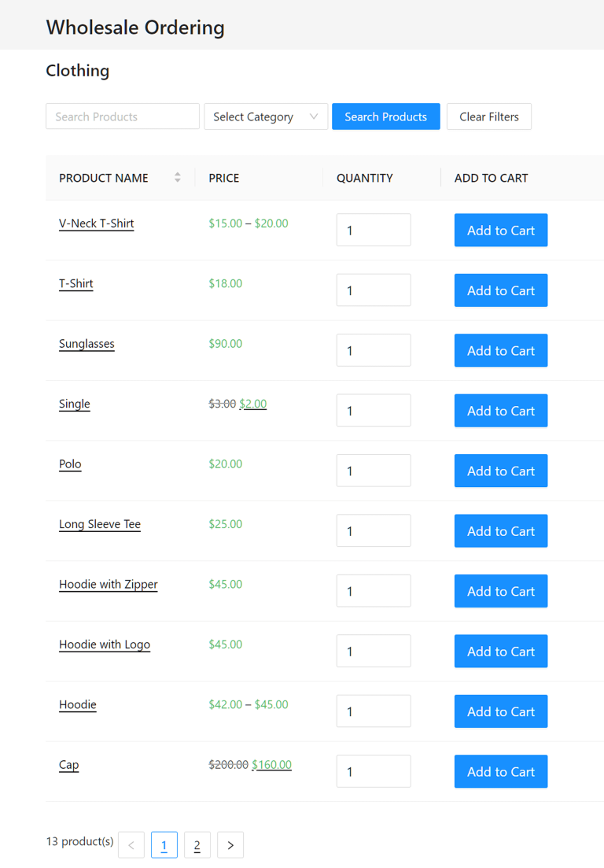Select page 1 in pagination
Viewport: 604px width, 868px height.
click(164, 845)
